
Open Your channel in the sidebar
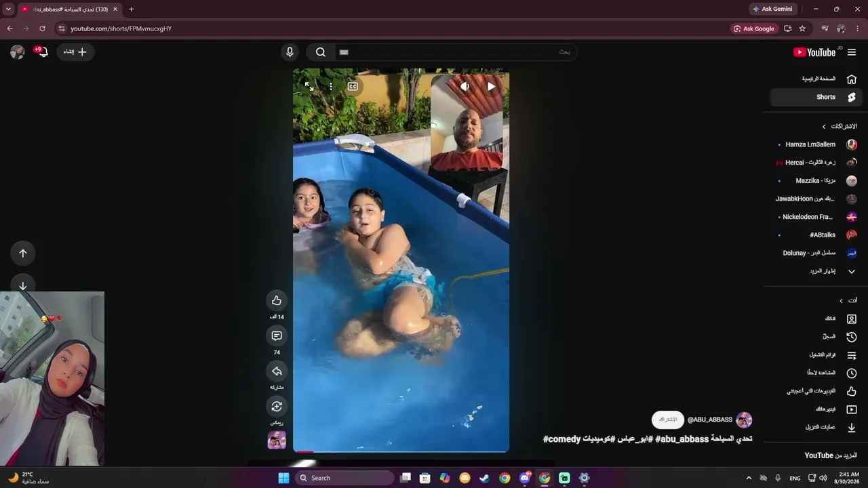click(815, 319)
